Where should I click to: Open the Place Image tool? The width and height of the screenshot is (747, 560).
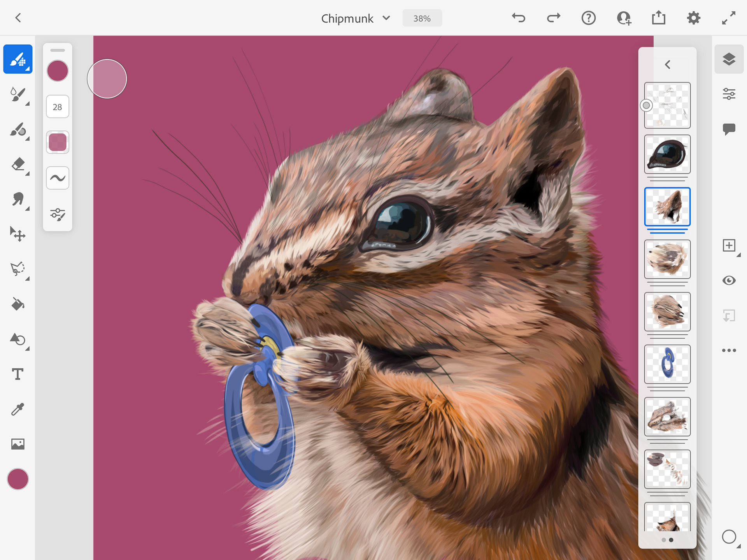(18, 444)
